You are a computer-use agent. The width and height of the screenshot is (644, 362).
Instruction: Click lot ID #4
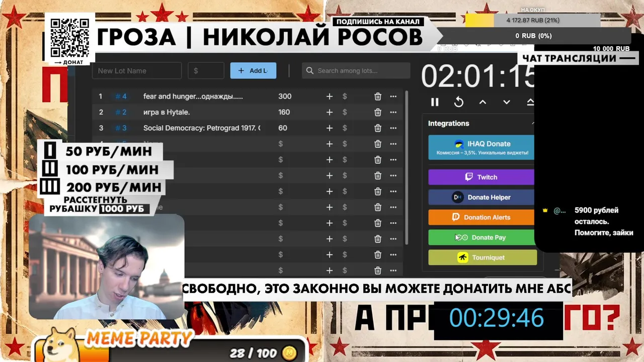pyautogui.click(x=121, y=97)
